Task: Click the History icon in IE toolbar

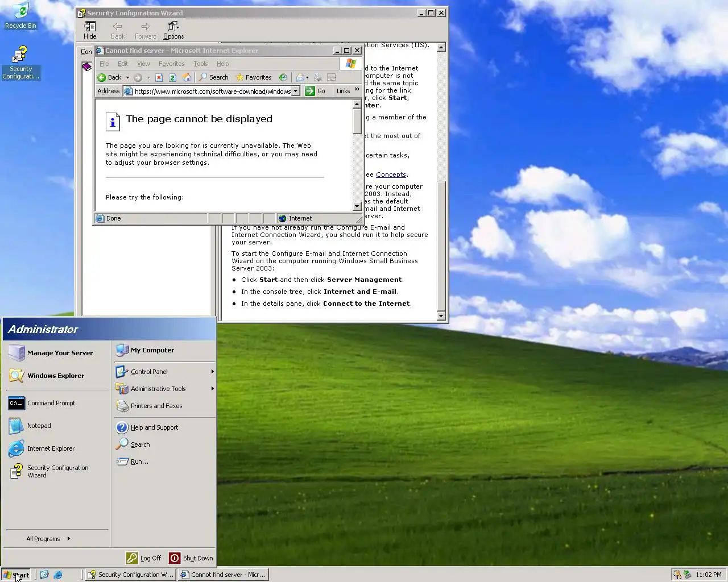Action: click(x=283, y=77)
